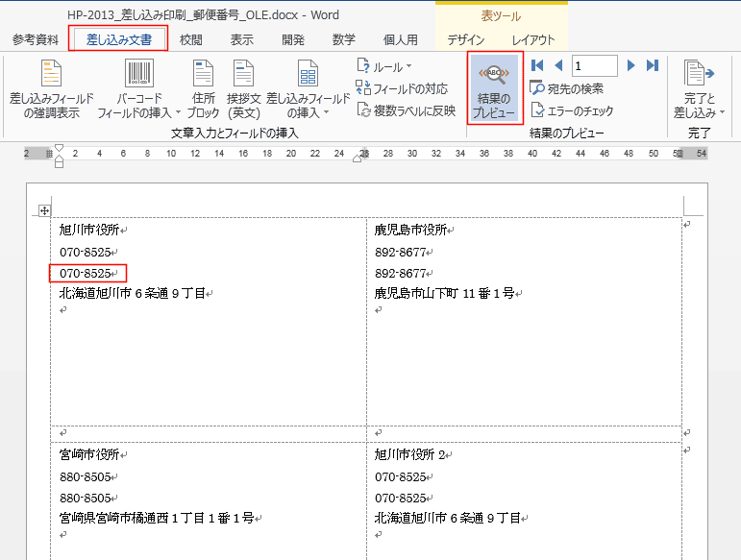Open the 完了と差し込み menu
Image resolution: width=741 pixels, height=560 pixels.
pyautogui.click(x=699, y=89)
